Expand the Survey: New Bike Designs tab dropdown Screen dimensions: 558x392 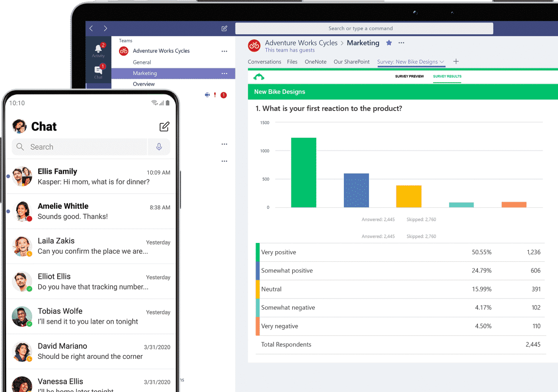442,62
